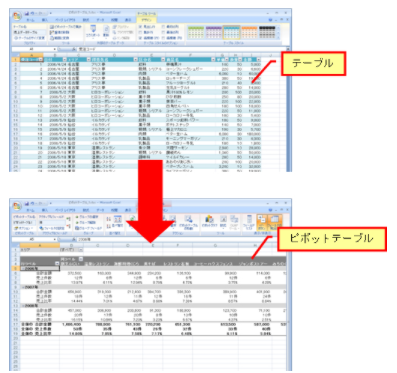Click ピボットテーブルで集計 in the top window's ribbon
The image size is (397, 373).
pyautogui.click(x=66, y=27)
